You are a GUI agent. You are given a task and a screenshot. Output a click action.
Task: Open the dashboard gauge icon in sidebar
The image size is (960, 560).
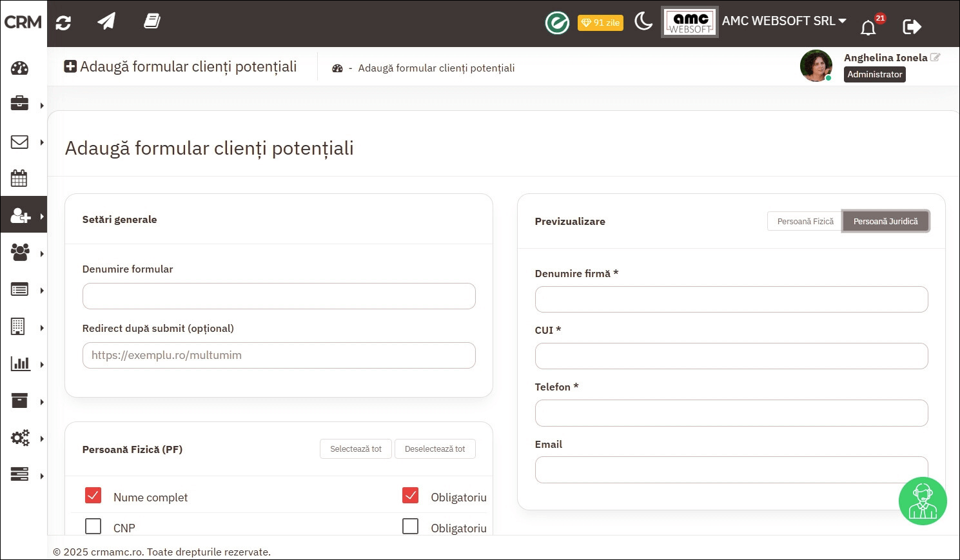(19, 68)
